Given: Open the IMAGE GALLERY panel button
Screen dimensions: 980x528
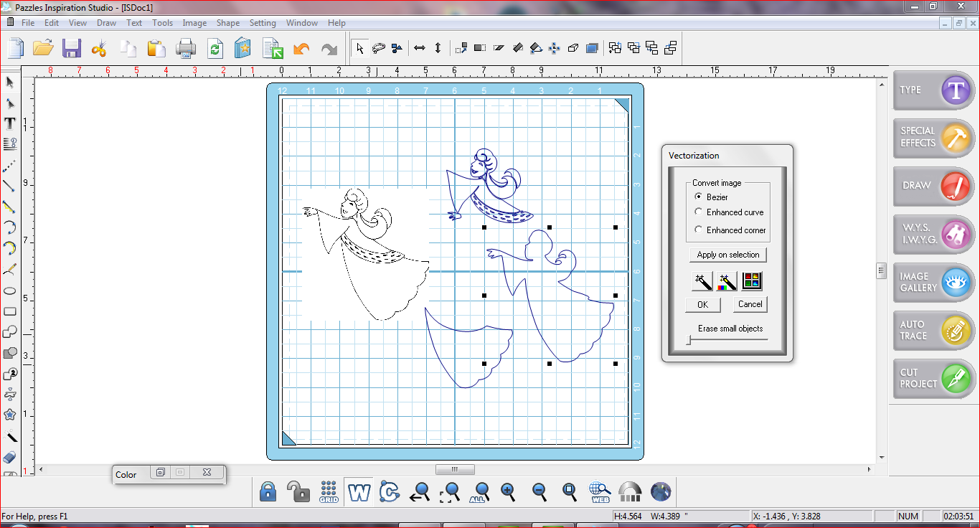Looking at the screenshot, I should pyautogui.click(x=934, y=282).
